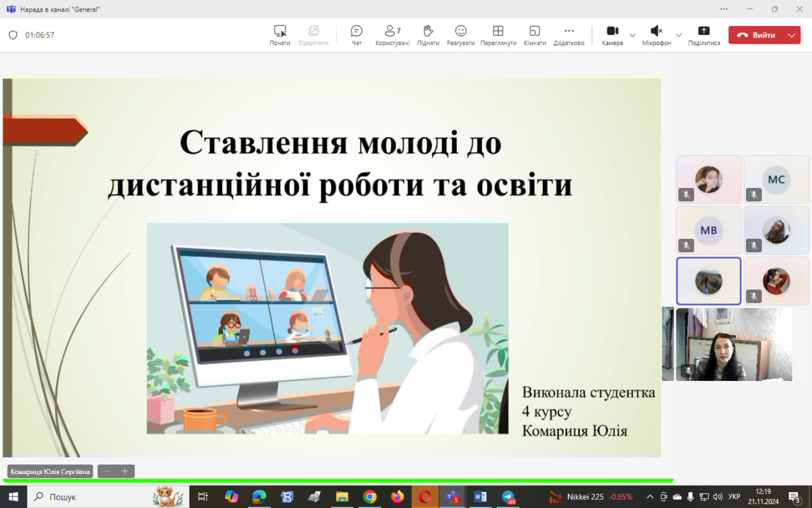Show the Користувачі participants list

click(393, 36)
